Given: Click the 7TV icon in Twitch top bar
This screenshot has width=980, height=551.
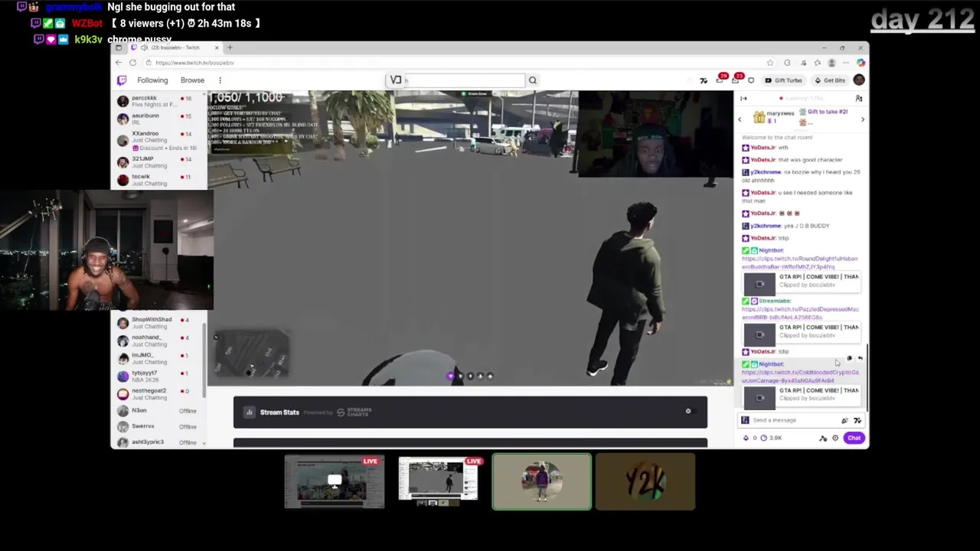Looking at the screenshot, I should tap(704, 80).
